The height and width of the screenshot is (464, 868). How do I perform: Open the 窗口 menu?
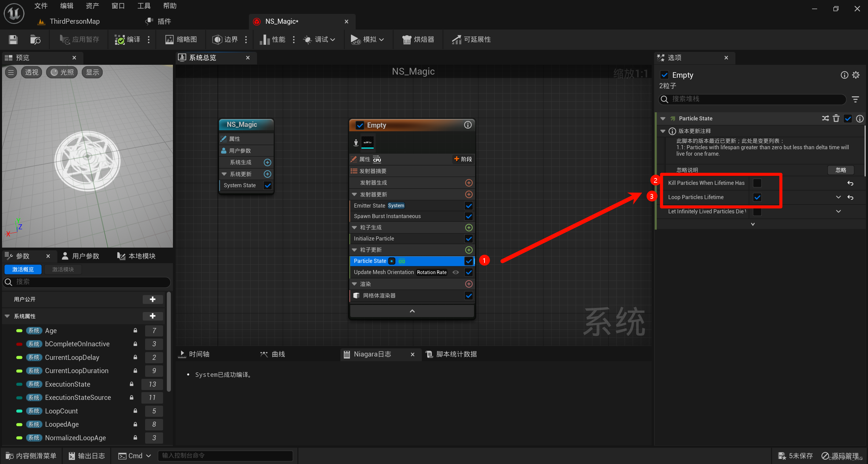(x=118, y=6)
